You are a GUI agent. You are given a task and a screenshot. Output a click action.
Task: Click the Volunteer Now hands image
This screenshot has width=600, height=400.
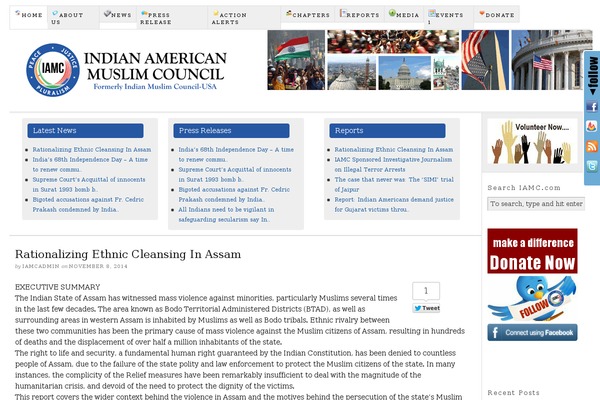[x=532, y=141]
